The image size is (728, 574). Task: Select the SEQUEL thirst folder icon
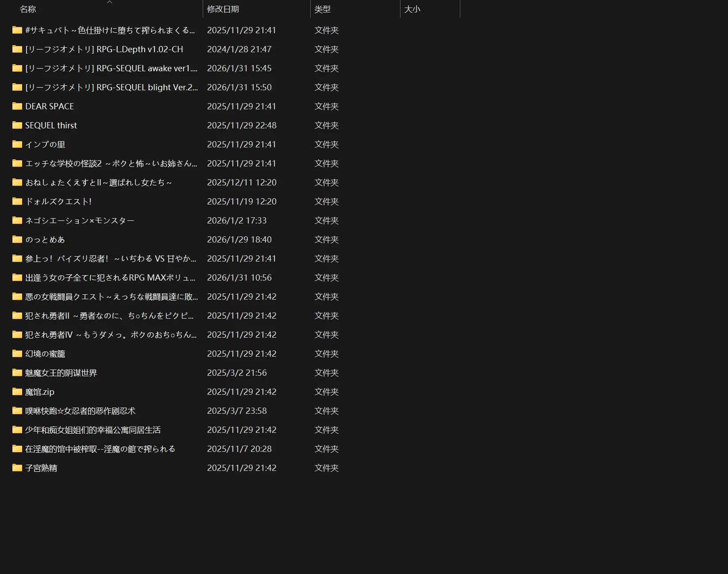pyautogui.click(x=17, y=125)
